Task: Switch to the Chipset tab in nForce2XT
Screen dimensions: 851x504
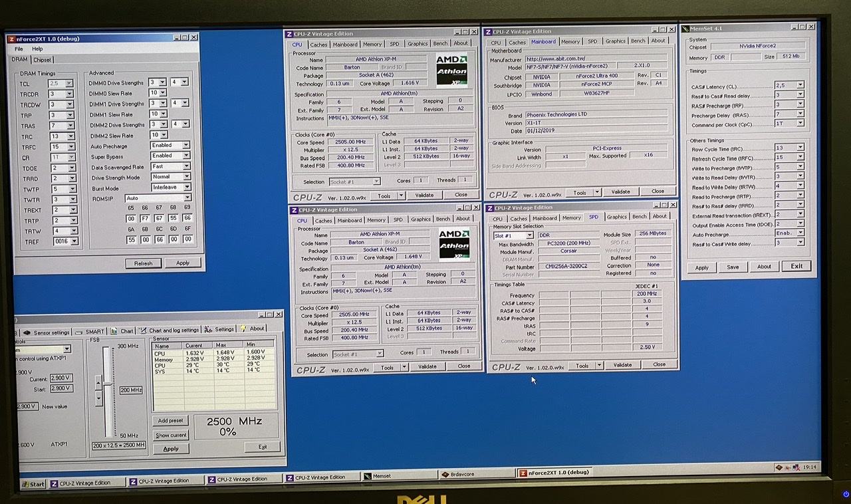Action: (42, 59)
